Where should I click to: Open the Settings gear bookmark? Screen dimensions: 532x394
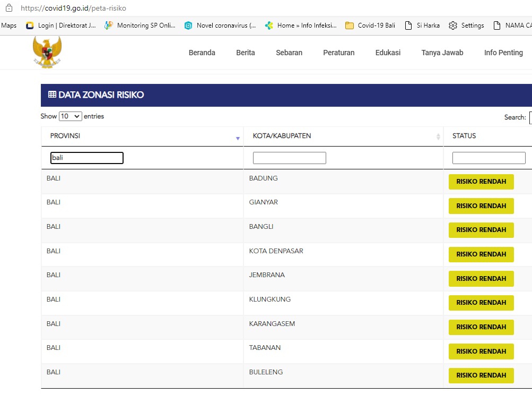(x=466, y=25)
